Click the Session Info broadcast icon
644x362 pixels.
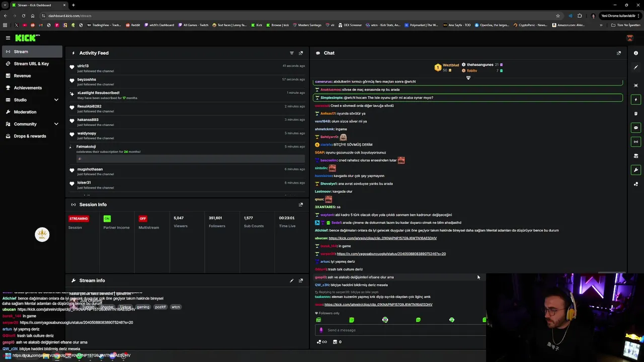click(x=73, y=205)
